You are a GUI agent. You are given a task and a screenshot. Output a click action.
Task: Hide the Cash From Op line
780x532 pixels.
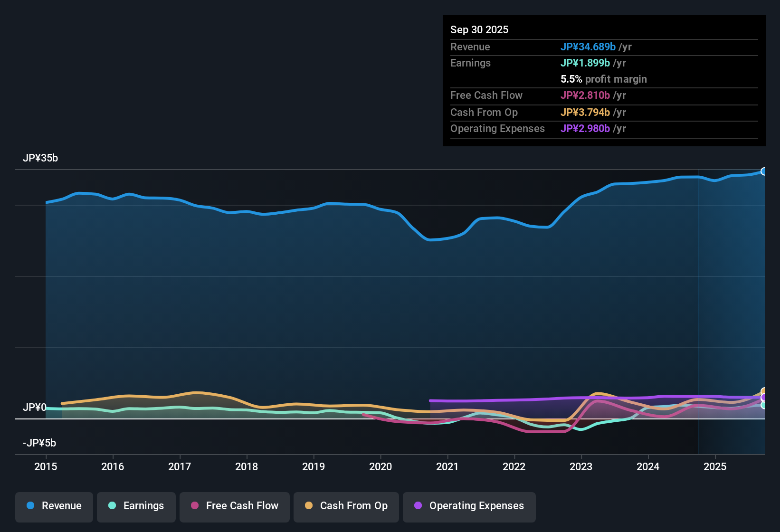coord(346,506)
